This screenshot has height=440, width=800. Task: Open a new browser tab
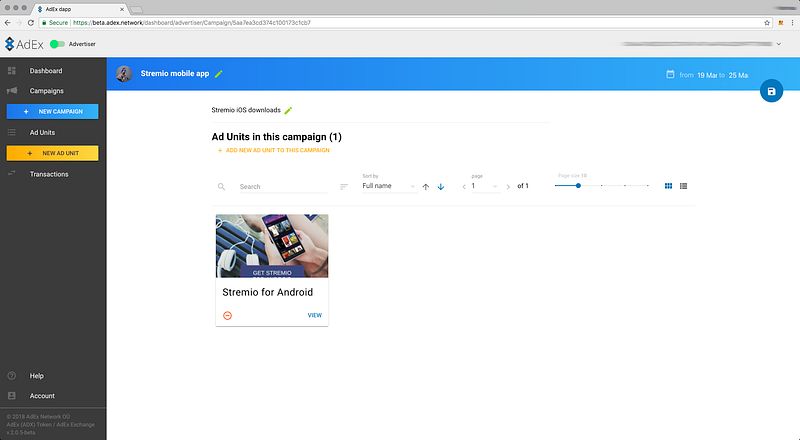point(136,9)
